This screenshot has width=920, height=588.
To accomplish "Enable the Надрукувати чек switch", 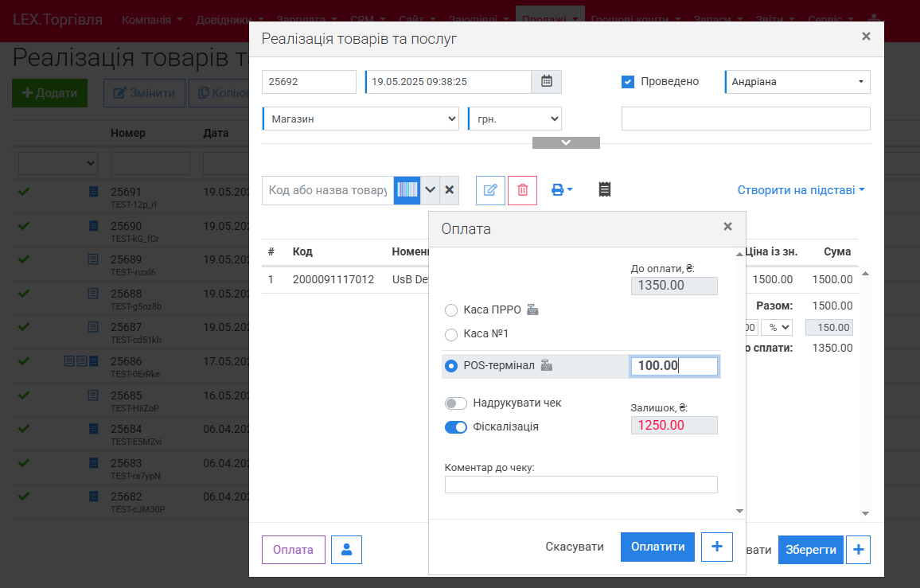I will click(x=456, y=403).
